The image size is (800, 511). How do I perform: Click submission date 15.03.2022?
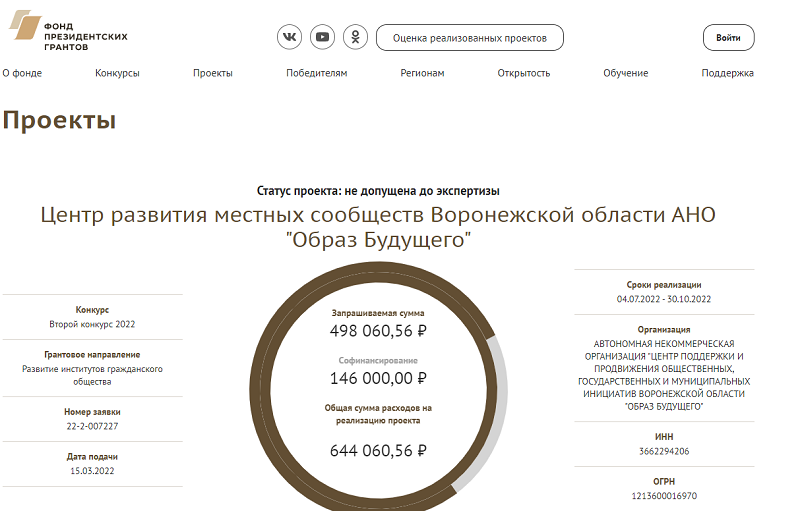[92, 471]
